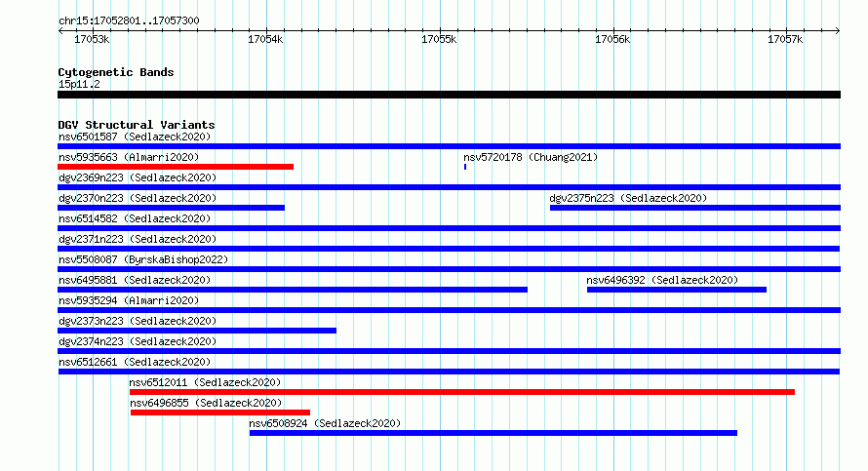Open variant dgv2369n223 (Sedlazeck2020) label

tap(138, 177)
